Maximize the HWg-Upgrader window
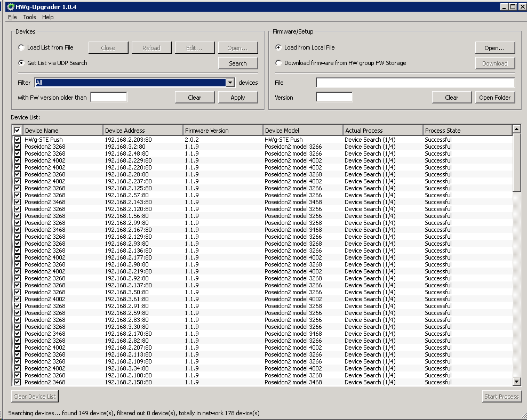Image resolution: width=527 pixels, height=420 pixels. (x=513, y=7)
